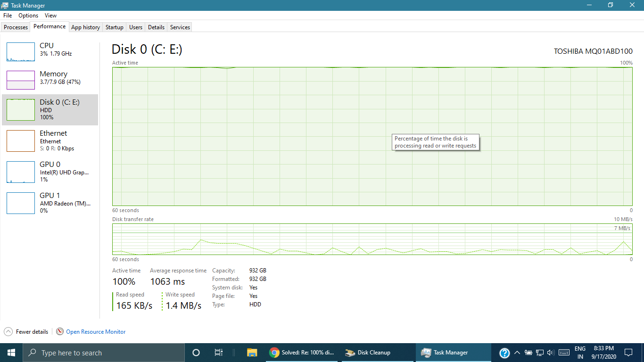Image resolution: width=644 pixels, height=362 pixels.
Task: Open File Explorer from the taskbar
Action: pyautogui.click(x=252, y=352)
